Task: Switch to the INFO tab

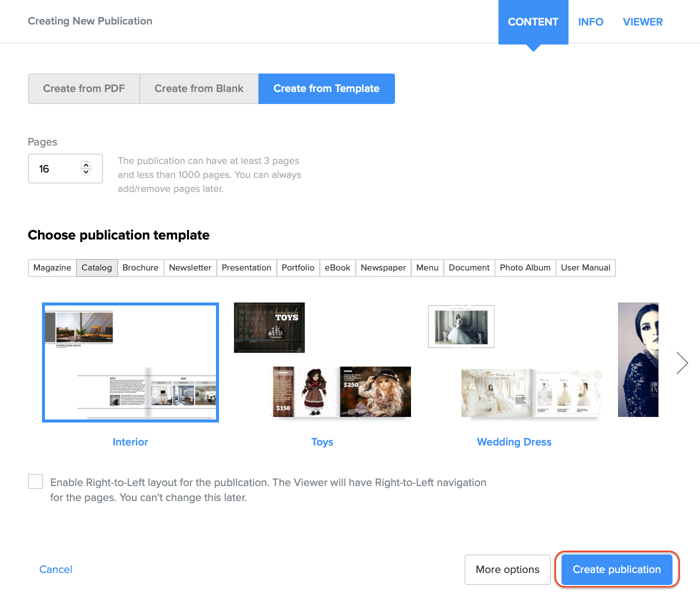Action: [x=590, y=21]
